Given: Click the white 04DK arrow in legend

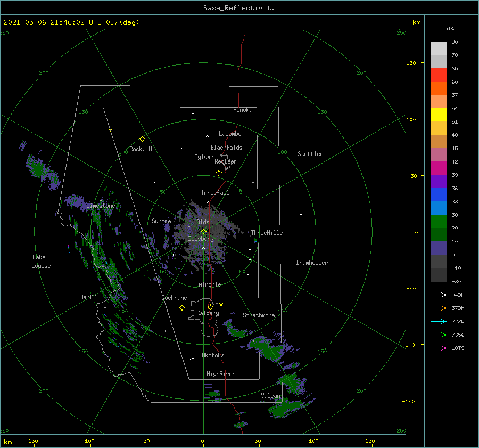Looking at the screenshot, I should click(439, 295).
